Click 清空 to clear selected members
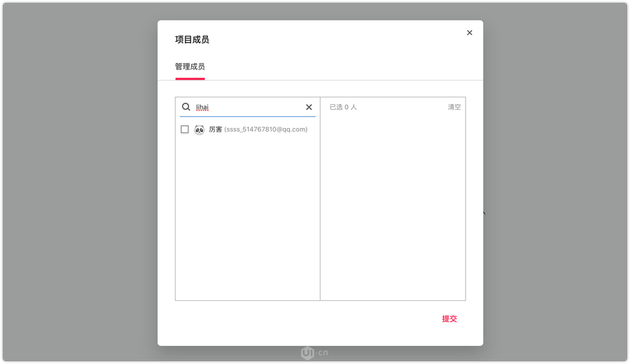The height and width of the screenshot is (364, 630). coord(454,107)
